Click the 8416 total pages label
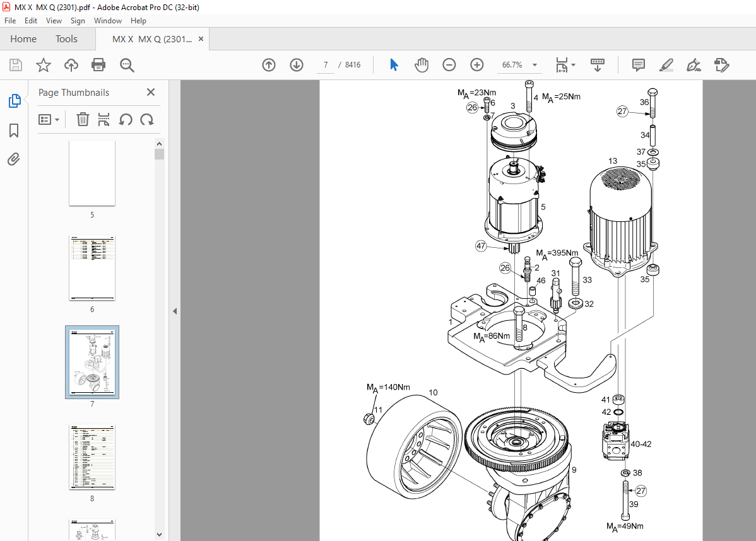This screenshot has width=756, height=541. pyautogui.click(x=353, y=65)
